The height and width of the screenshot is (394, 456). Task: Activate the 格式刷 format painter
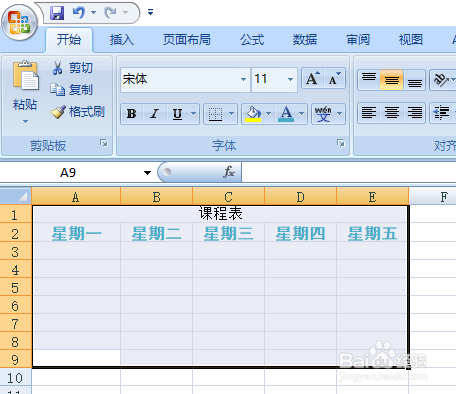click(78, 112)
